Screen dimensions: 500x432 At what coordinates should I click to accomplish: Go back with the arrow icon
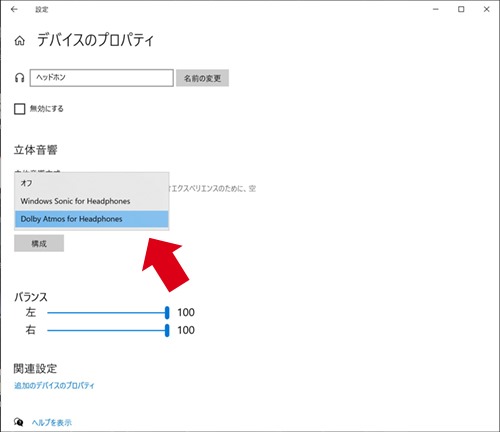(14, 9)
